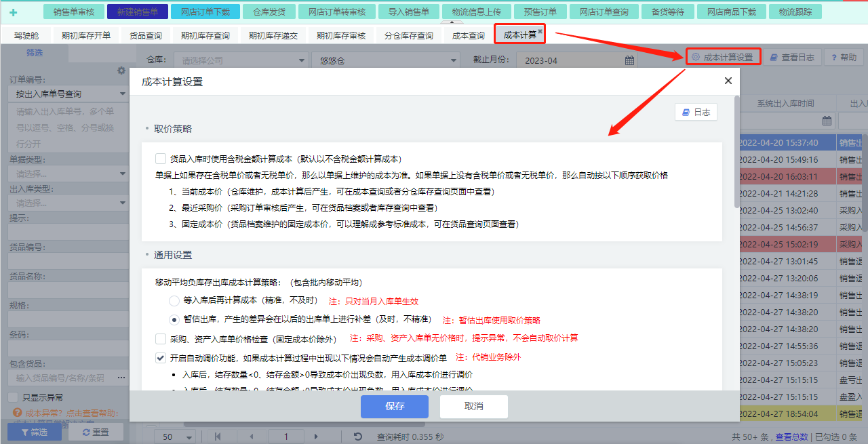Open the 仓库发货 shortcut

(269, 12)
